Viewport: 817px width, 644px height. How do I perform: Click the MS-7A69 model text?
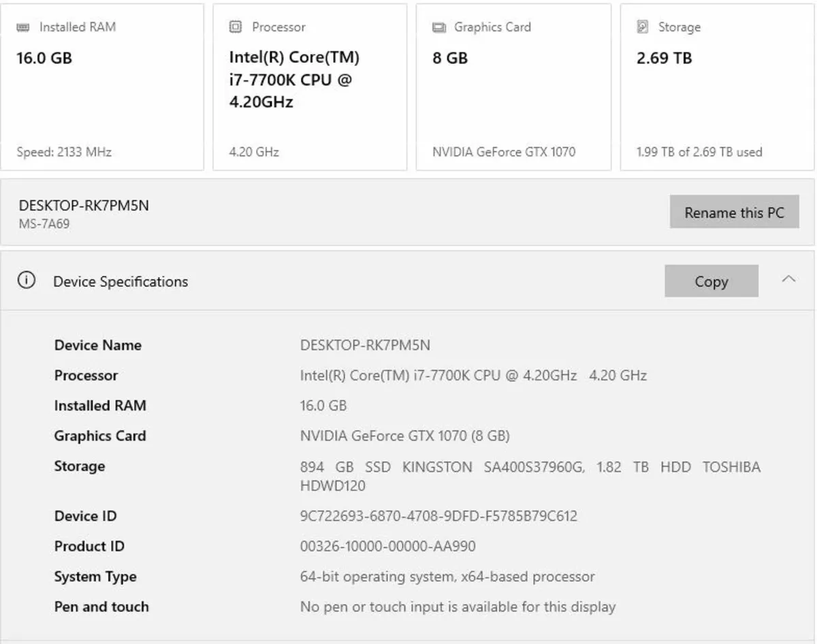click(44, 224)
